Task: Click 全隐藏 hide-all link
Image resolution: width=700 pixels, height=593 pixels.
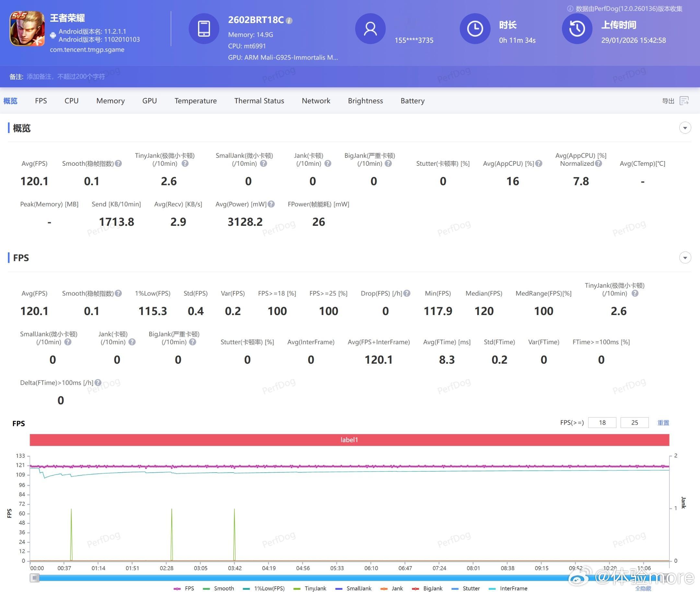Action: [x=643, y=588]
